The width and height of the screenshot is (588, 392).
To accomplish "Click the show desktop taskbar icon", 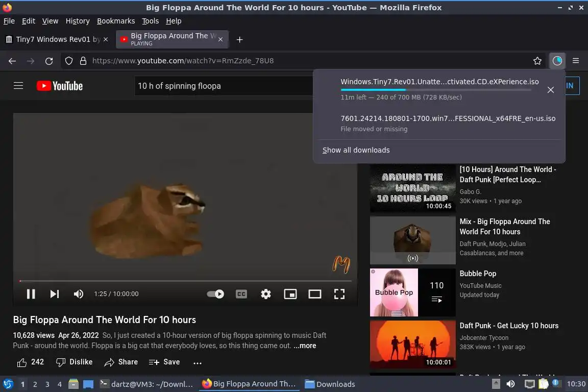I will [88, 384].
